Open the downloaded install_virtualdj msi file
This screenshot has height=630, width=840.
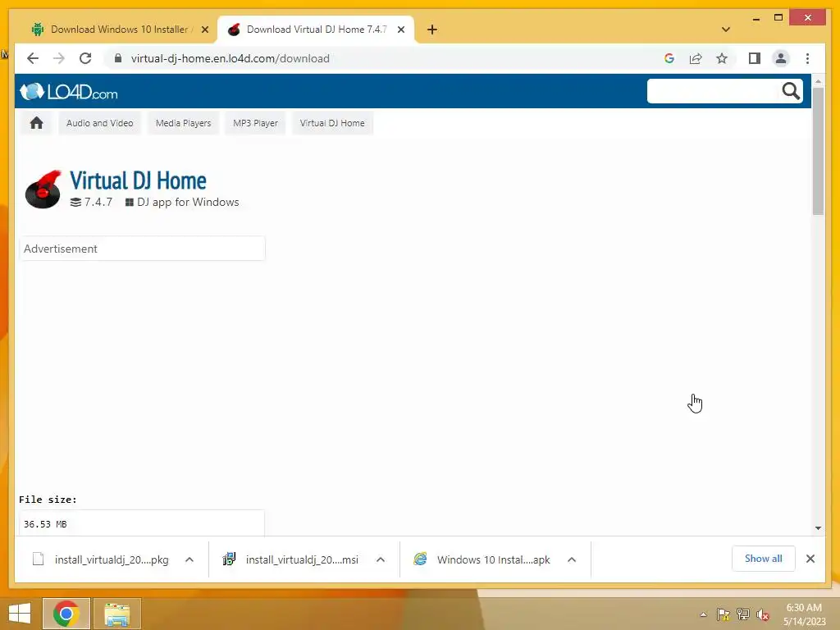click(292, 559)
